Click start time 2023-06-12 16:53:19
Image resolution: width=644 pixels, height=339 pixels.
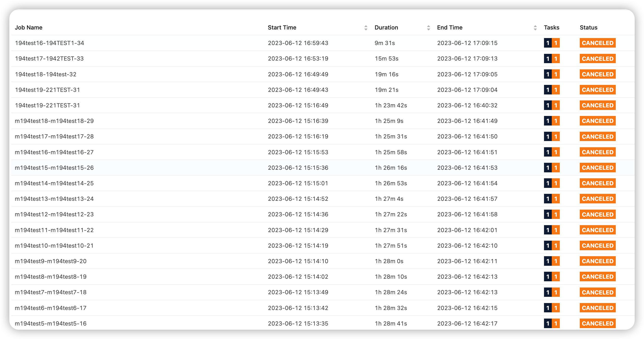[298, 58]
